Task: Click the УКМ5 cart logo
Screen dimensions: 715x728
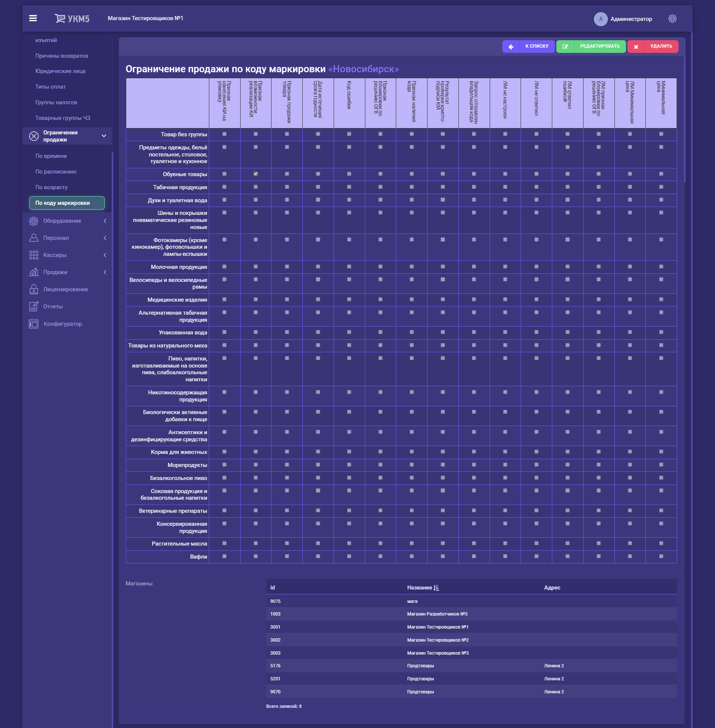Action: point(72,18)
